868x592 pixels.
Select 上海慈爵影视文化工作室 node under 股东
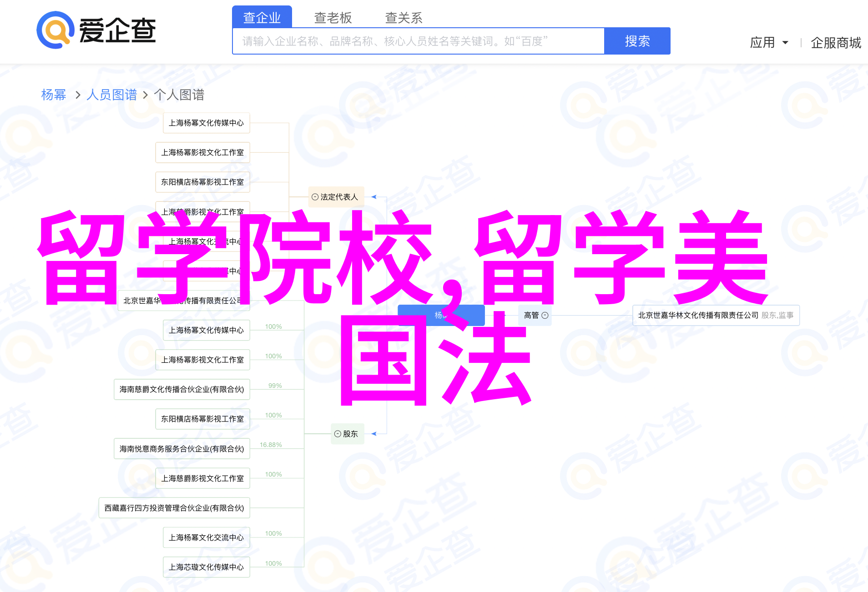pos(203,478)
